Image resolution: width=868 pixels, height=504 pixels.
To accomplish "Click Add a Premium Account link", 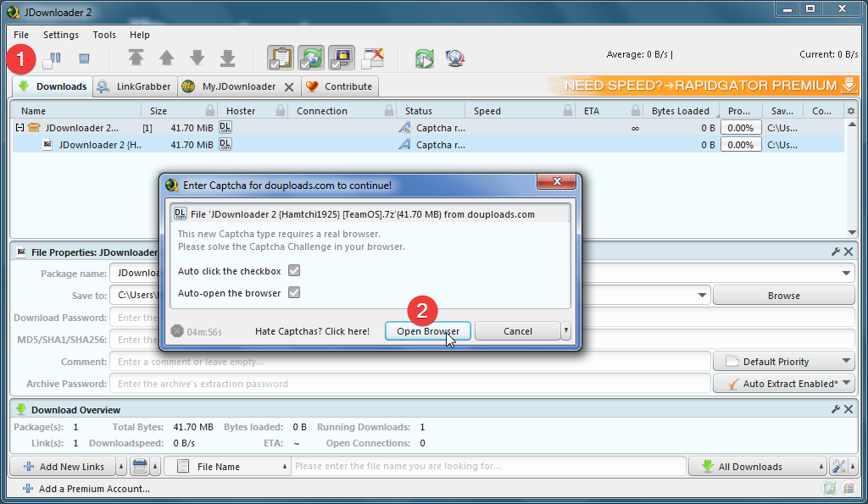I will (x=86, y=489).
